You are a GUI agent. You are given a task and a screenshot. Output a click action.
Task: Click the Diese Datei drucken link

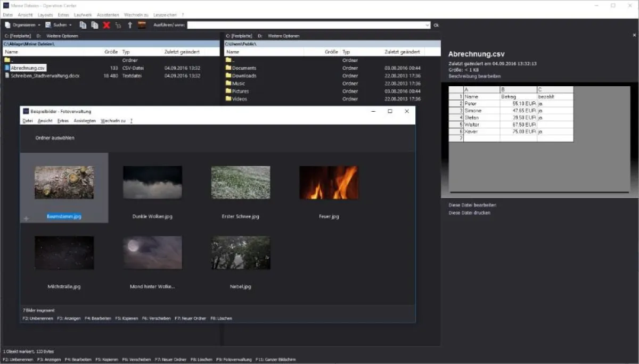pos(471,212)
